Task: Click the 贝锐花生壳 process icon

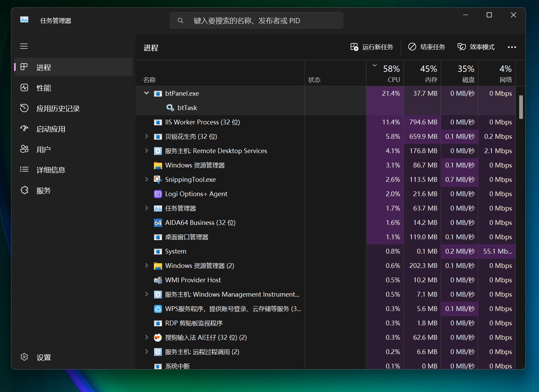Action: point(158,137)
